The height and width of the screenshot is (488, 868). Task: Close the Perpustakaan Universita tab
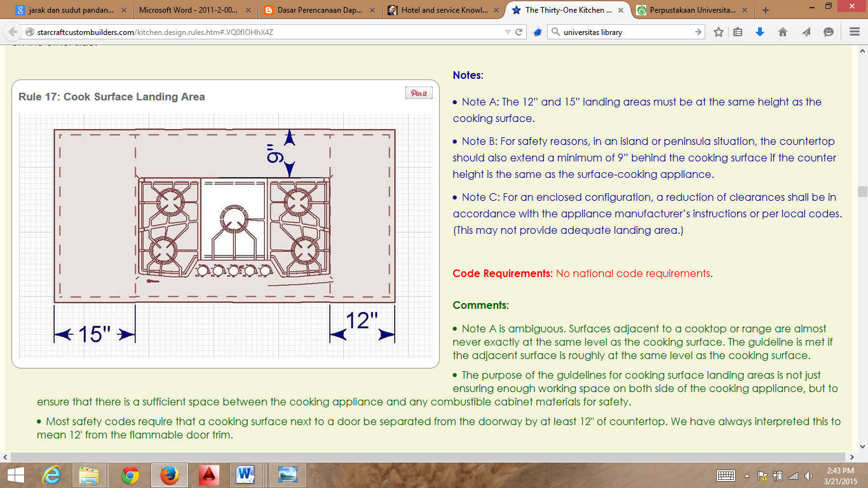[745, 10]
